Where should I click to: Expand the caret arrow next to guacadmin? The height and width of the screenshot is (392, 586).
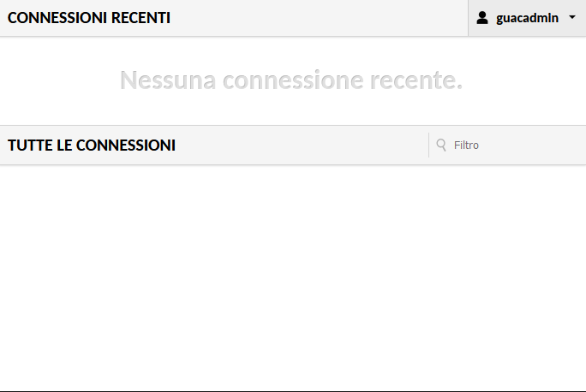[571, 17]
